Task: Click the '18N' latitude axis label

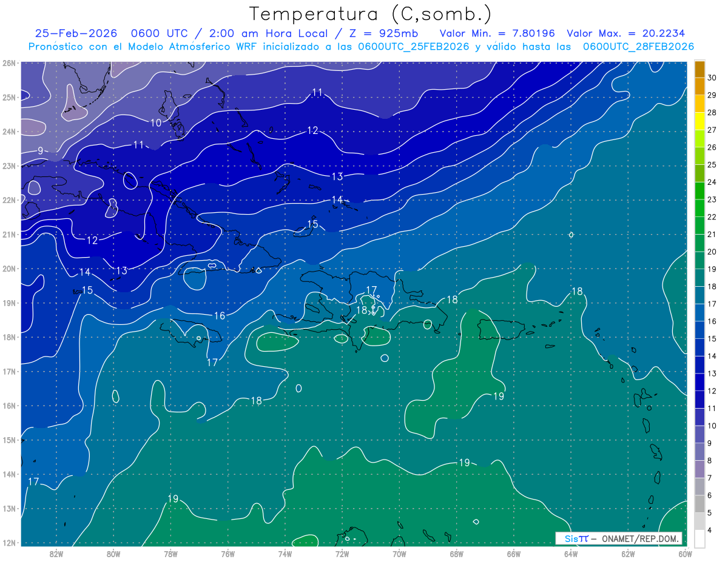Action: pos(8,337)
